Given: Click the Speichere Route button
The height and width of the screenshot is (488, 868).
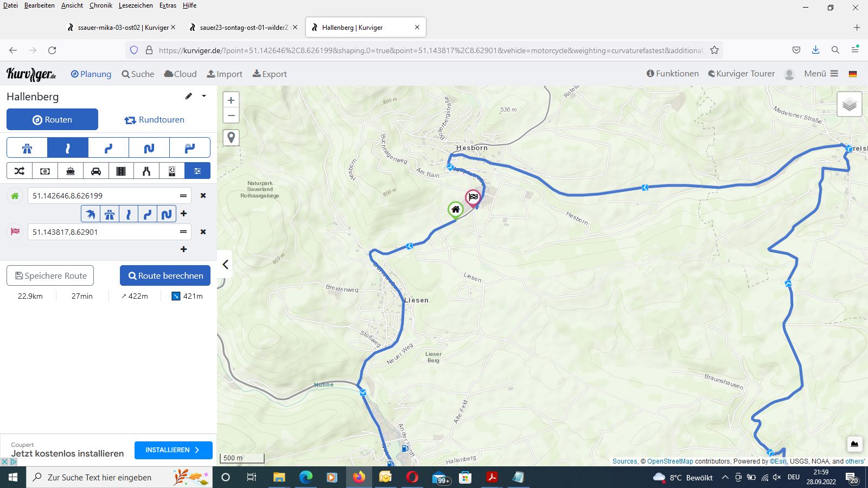Looking at the screenshot, I should click(50, 275).
